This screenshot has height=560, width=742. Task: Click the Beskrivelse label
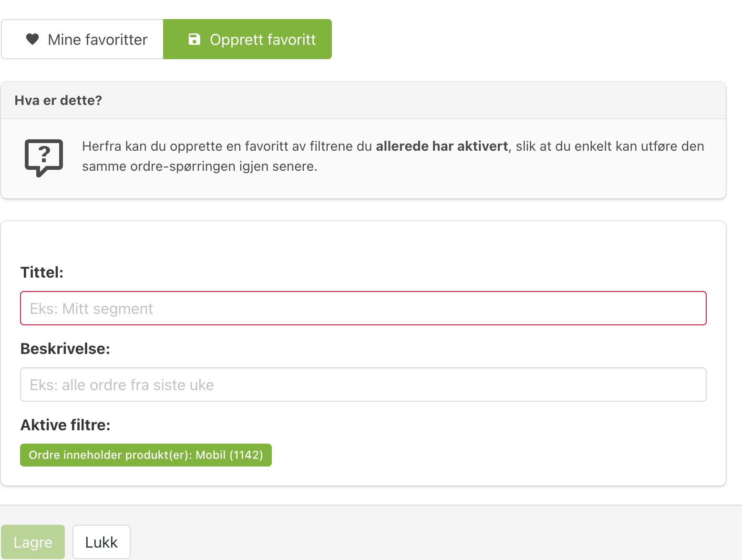[x=65, y=349]
